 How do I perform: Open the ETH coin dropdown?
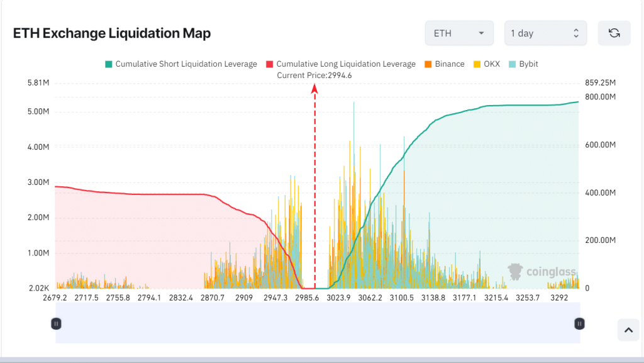point(458,33)
